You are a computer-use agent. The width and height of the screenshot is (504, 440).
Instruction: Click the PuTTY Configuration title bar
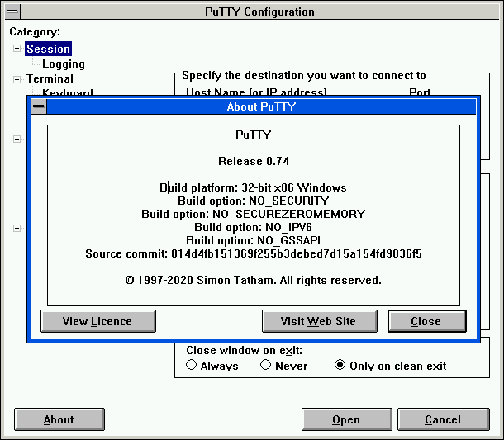pyautogui.click(x=259, y=12)
